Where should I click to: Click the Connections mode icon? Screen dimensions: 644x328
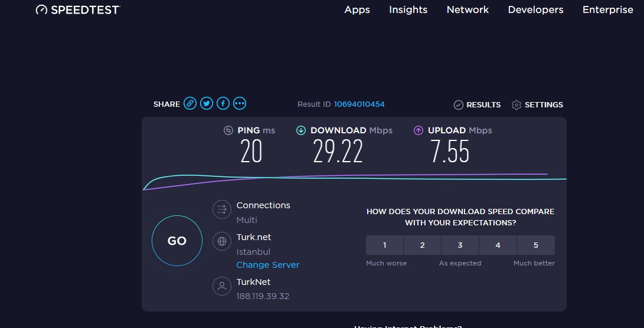coord(221,209)
